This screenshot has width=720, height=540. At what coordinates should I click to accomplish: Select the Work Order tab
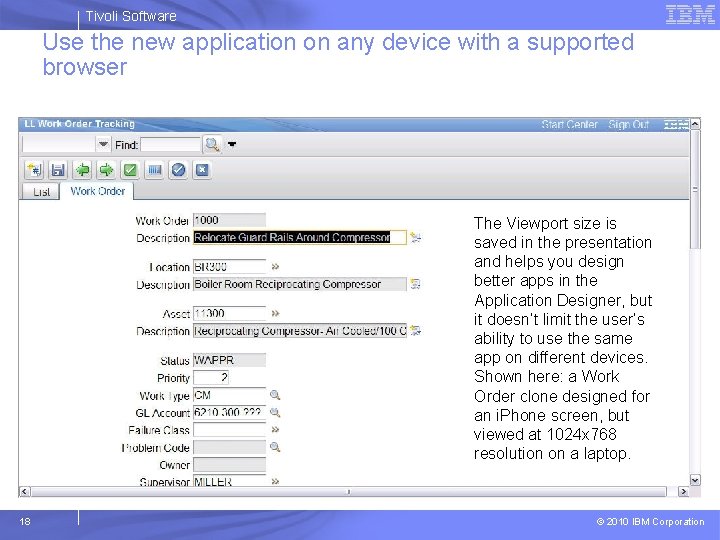(x=97, y=191)
